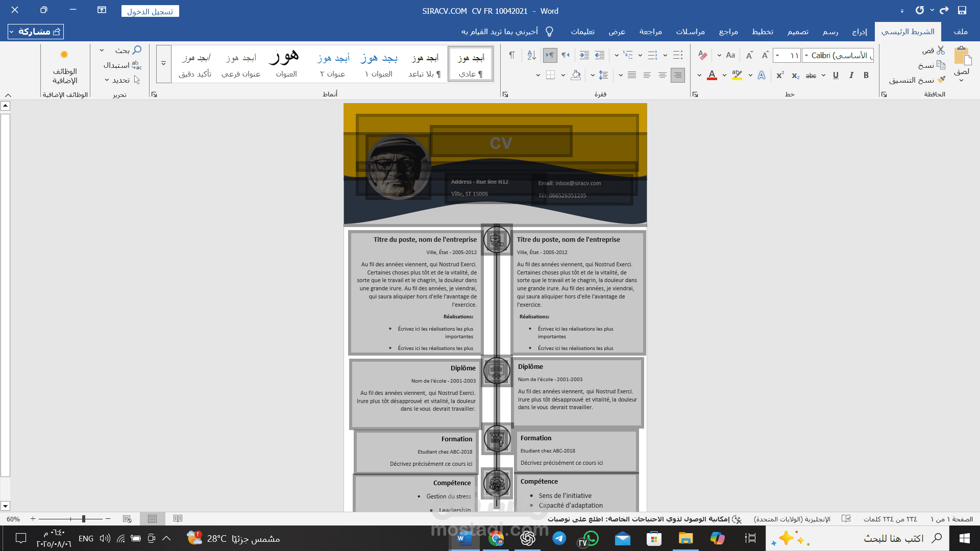Toggle Bold formatting
Viewport: 980px width, 551px height.
click(x=866, y=76)
